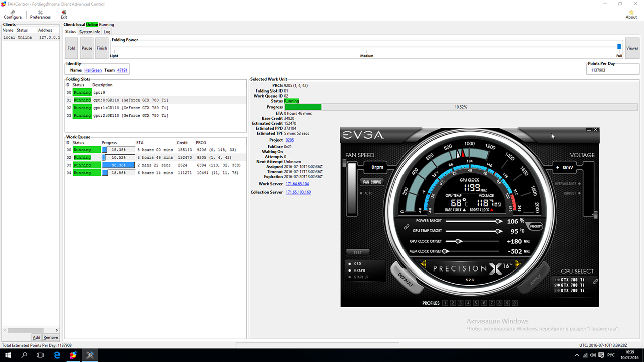Open Preferences from the toolbar
The width and height of the screenshot is (644, 362).
pos(40,14)
